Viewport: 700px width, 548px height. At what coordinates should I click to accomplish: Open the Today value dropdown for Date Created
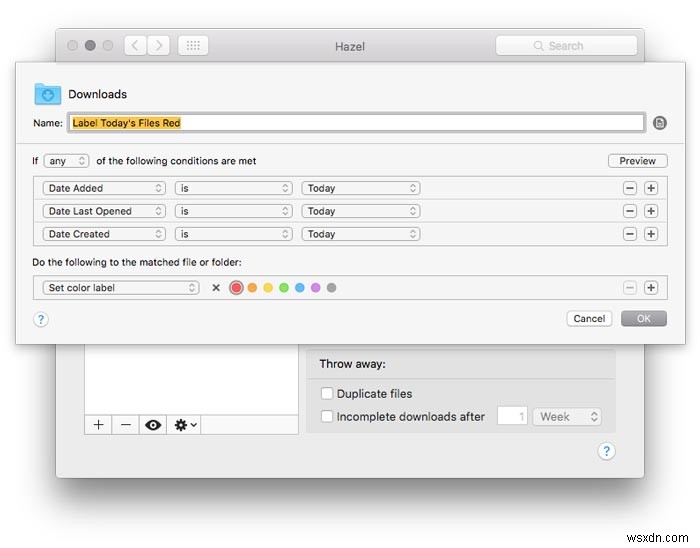[361, 234]
